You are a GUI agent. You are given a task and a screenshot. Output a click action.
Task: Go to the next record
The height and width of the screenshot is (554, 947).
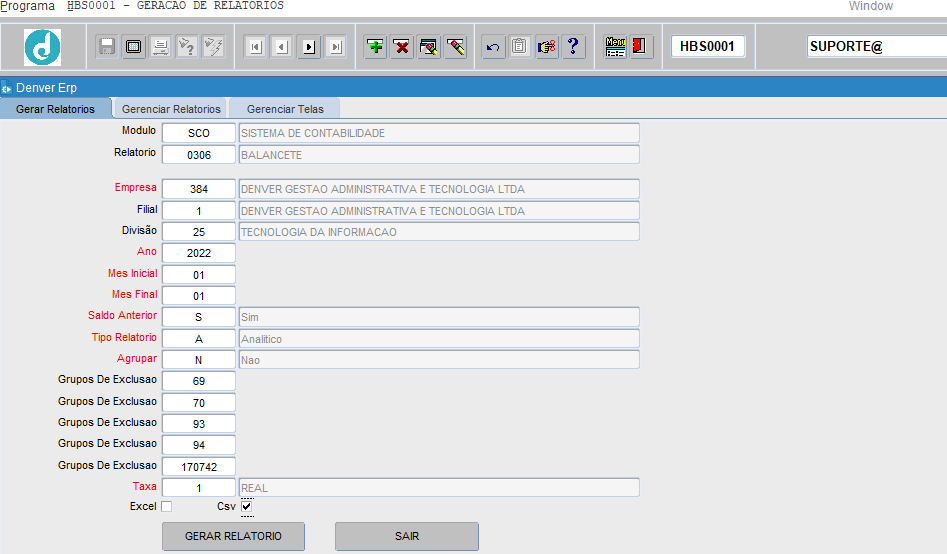coord(309,47)
